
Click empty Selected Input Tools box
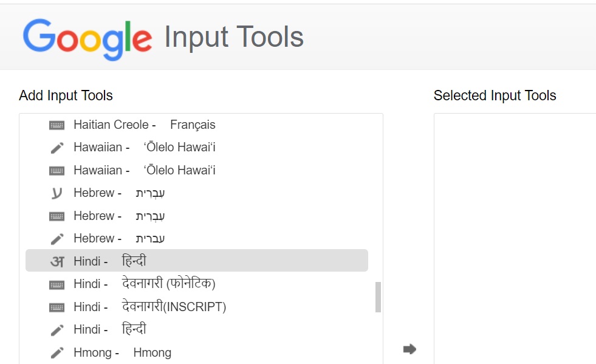point(515,238)
